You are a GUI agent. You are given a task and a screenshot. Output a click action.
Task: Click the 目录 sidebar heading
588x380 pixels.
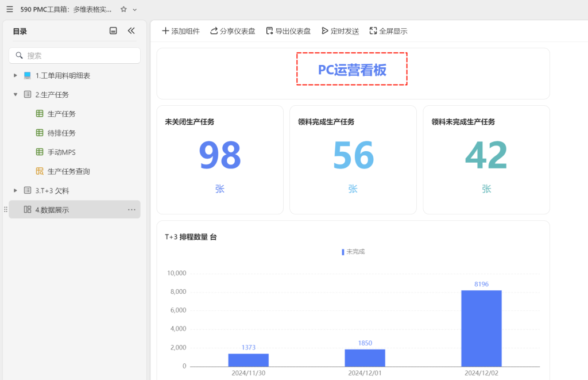[20, 31]
